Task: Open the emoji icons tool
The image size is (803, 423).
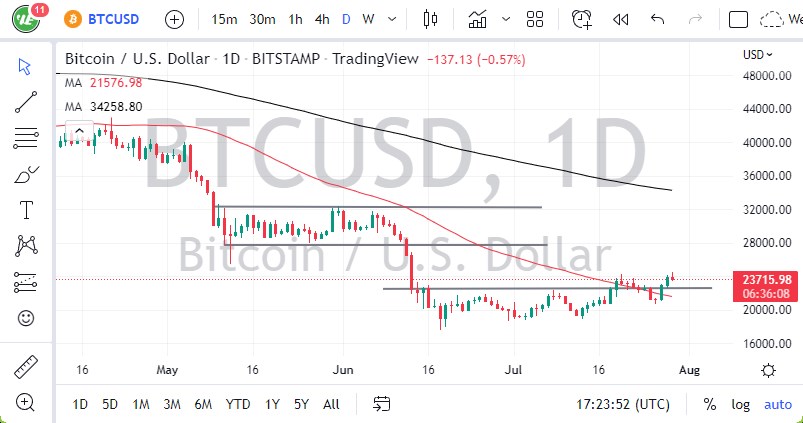Action: tap(25, 318)
